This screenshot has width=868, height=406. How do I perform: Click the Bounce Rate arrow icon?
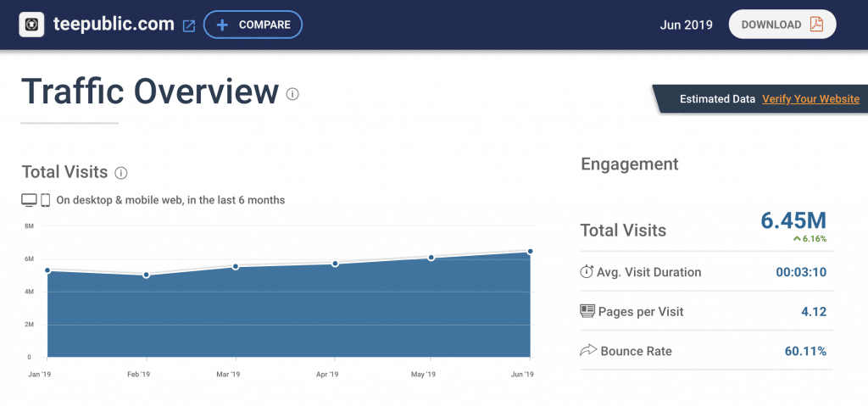[x=587, y=350]
